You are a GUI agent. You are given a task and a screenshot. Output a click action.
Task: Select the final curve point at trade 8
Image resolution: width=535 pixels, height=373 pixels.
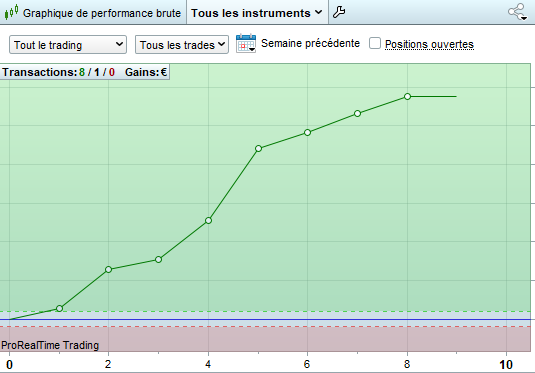pyautogui.click(x=407, y=97)
